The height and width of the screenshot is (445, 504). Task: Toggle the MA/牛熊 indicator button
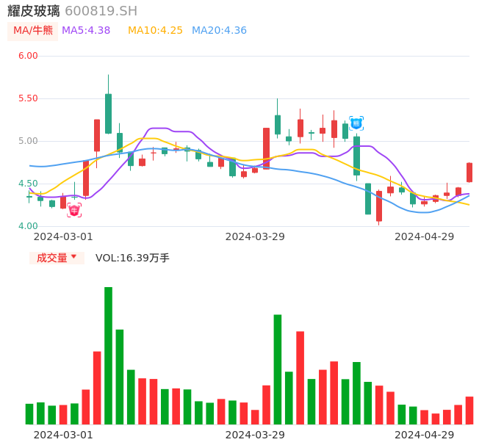click(x=32, y=31)
